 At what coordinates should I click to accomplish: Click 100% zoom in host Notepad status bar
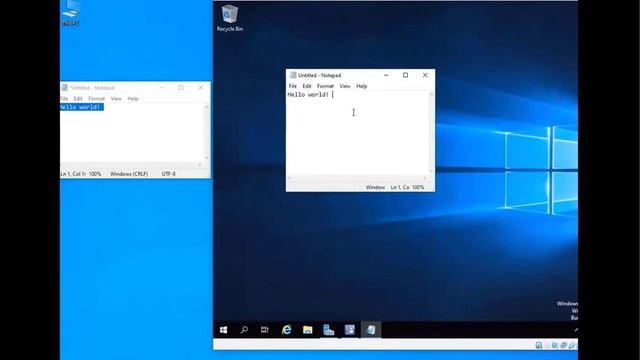pyautogui.click(x=95, y=174)
